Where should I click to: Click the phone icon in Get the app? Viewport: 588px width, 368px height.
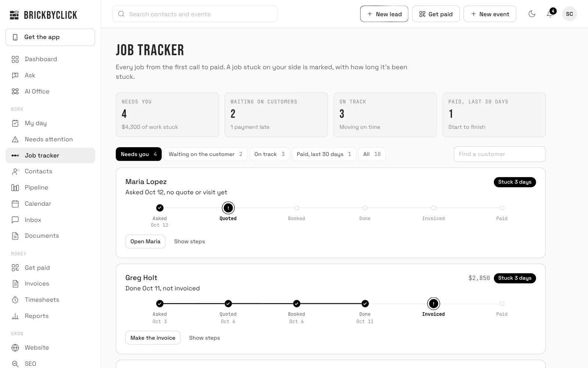[x=15, y=37]
